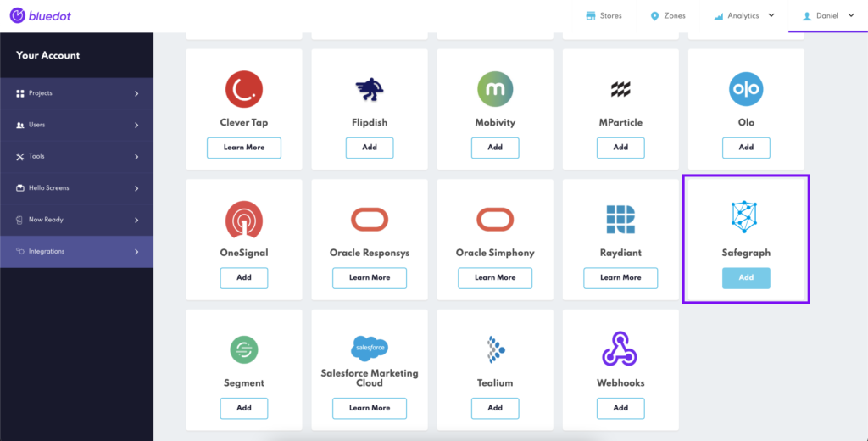Click Learn More under Raydiant

click(620, 277)
